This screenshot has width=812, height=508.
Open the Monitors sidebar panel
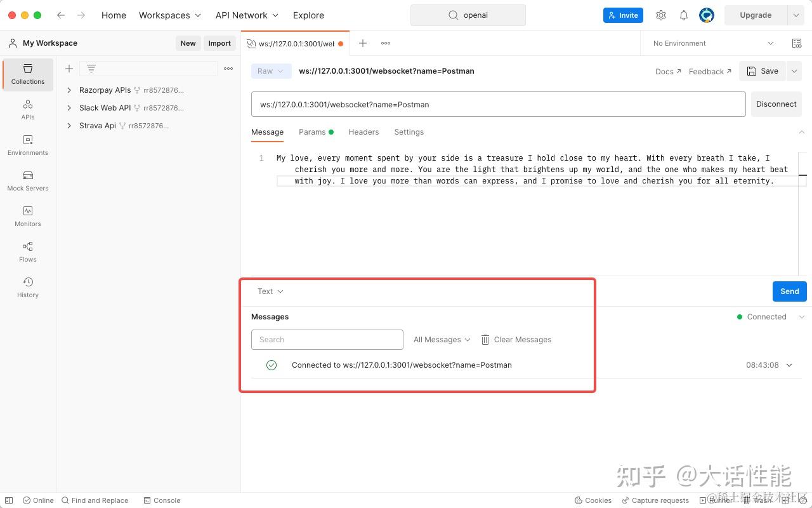[27, 216]
